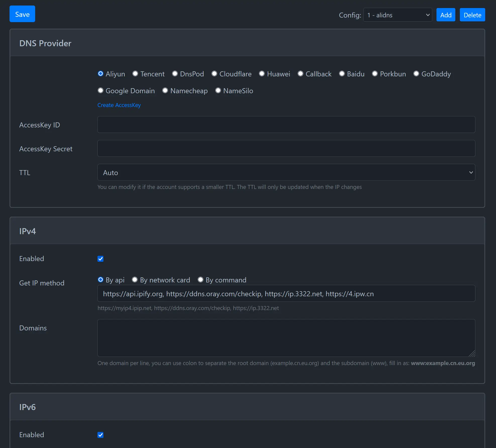Select Google Domain as DNS provider
This screenshot has height=448, width=496.
click(100, 90)
